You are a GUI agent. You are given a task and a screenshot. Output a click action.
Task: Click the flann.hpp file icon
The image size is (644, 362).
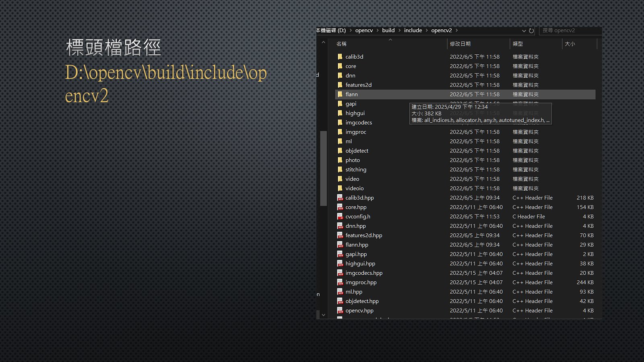click(x=340, y=245)
